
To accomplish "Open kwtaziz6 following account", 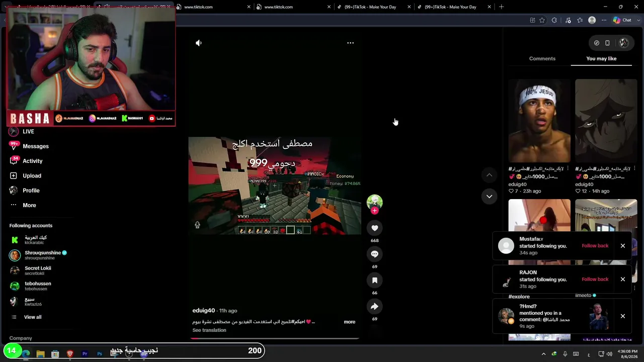I will (26, 301).
